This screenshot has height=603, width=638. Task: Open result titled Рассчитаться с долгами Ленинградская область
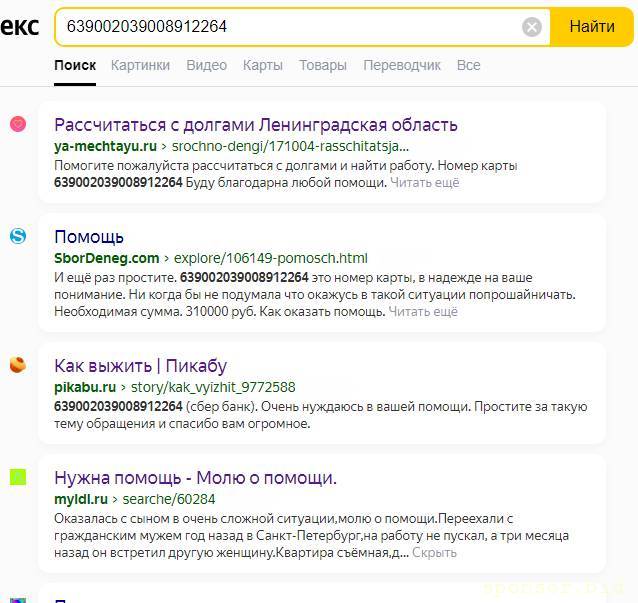tap(255, 125)
